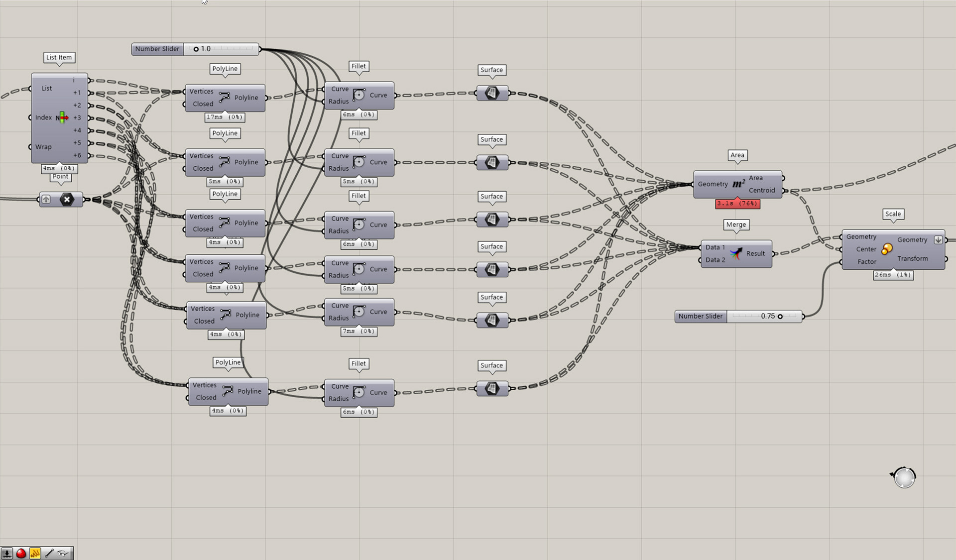
Task: Click the 1.0 Number Slider grip
Action: (196, 49)
